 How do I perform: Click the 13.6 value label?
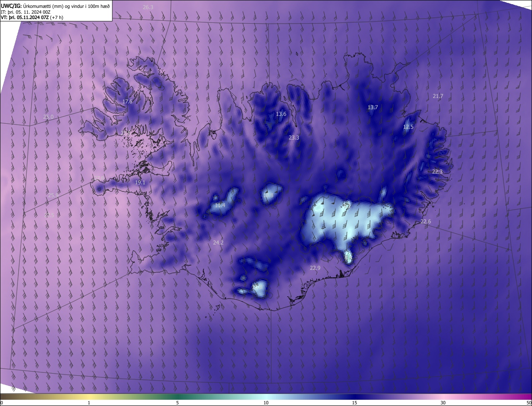281,114
